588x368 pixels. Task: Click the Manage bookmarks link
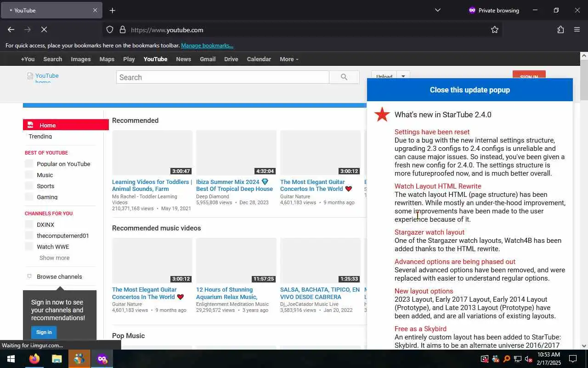(207, 46)
